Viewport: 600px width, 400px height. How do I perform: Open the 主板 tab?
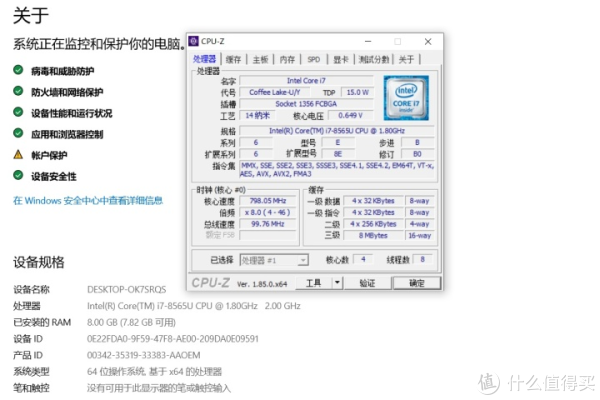tap(260, 59)
